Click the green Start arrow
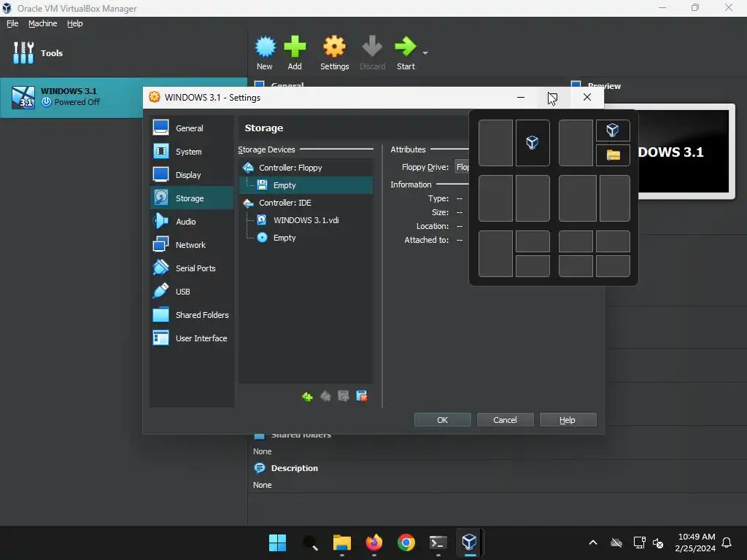This screenshot has width=747, height=560. (406, 47)
